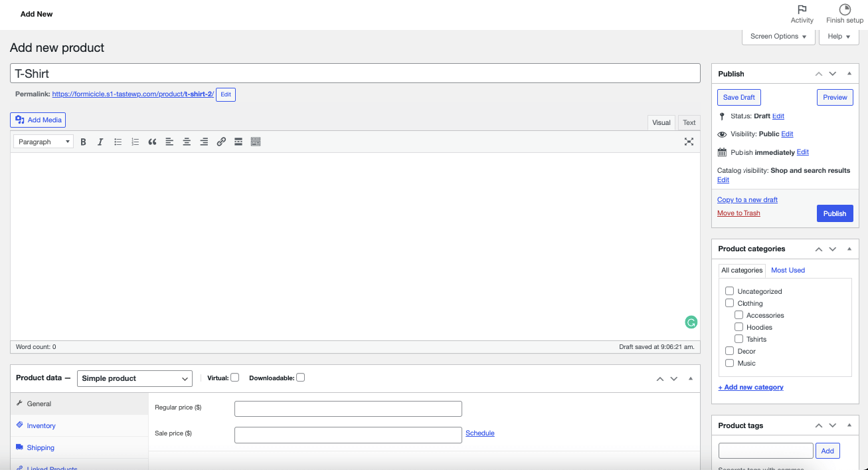Insert a bulleted list
The height and width of the screenshot is (470, 868).
[118, 142]
